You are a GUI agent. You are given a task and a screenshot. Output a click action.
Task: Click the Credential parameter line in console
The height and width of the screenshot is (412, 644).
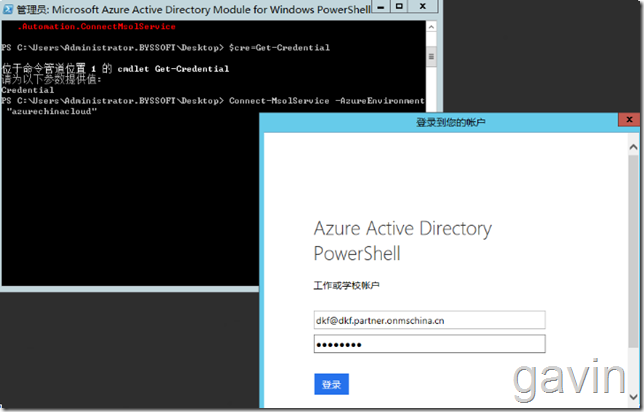[28, 90]
